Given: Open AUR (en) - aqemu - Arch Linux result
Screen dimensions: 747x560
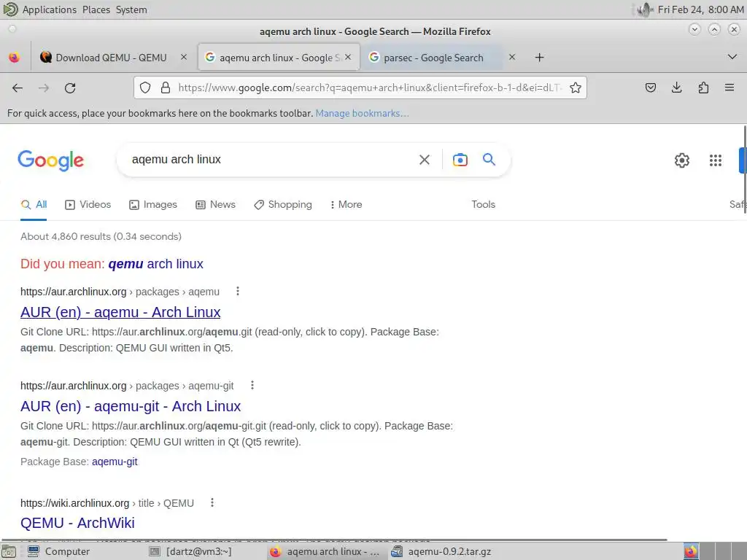Looking at the screenshot, I should pyautogui.click(x=120, y=312).
